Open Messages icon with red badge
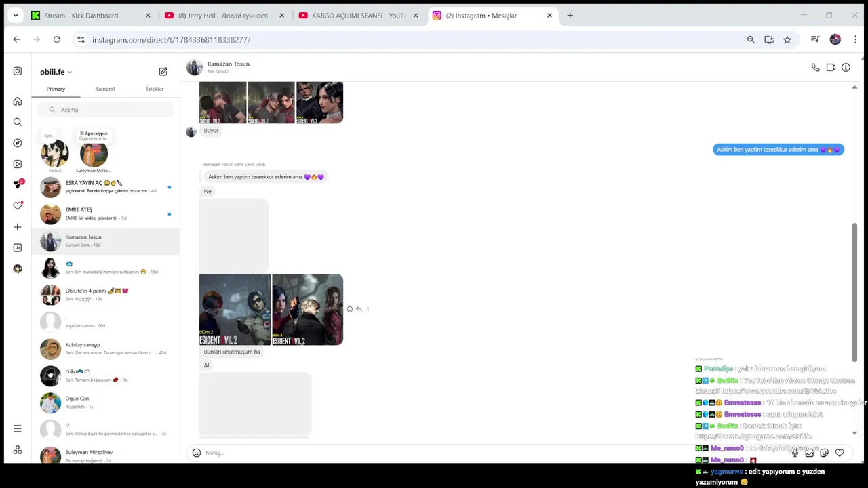 [x=18, y=184]
